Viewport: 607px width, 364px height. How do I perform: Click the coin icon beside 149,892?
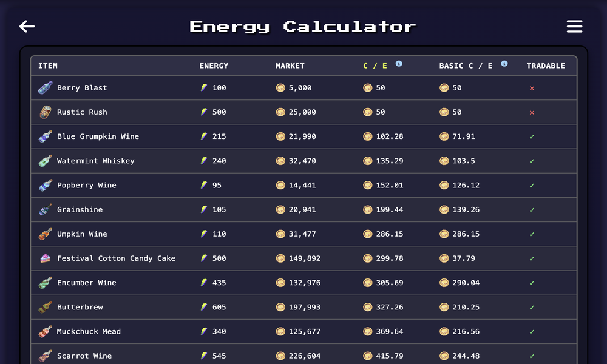coord(280,258)
